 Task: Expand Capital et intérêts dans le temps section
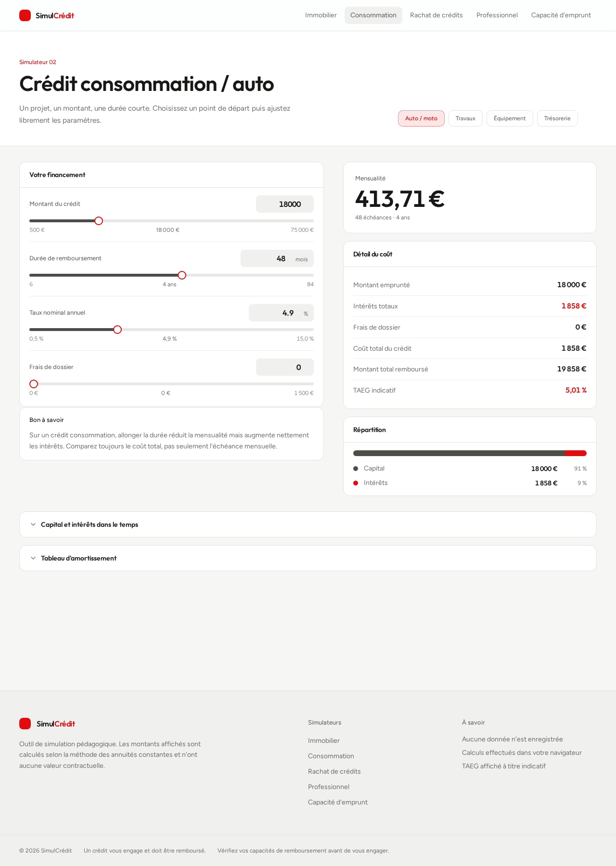[308, 524]
